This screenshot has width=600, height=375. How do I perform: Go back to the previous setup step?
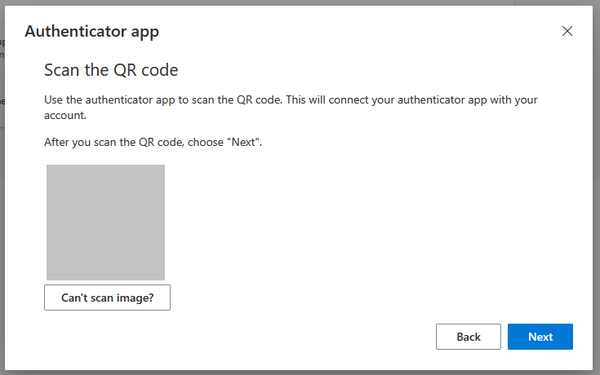pyautogui.click(x=468, y=337)
